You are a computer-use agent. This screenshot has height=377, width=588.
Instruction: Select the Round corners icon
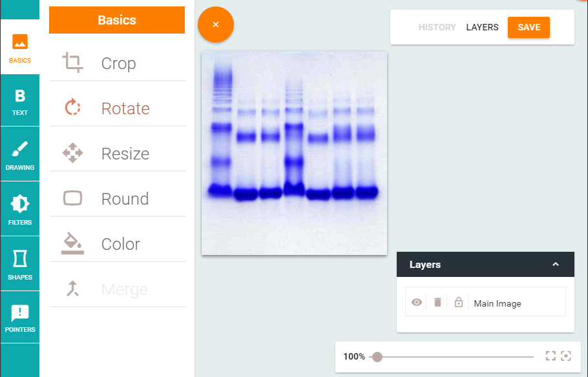pyautogui.click(x=72, y=198)
